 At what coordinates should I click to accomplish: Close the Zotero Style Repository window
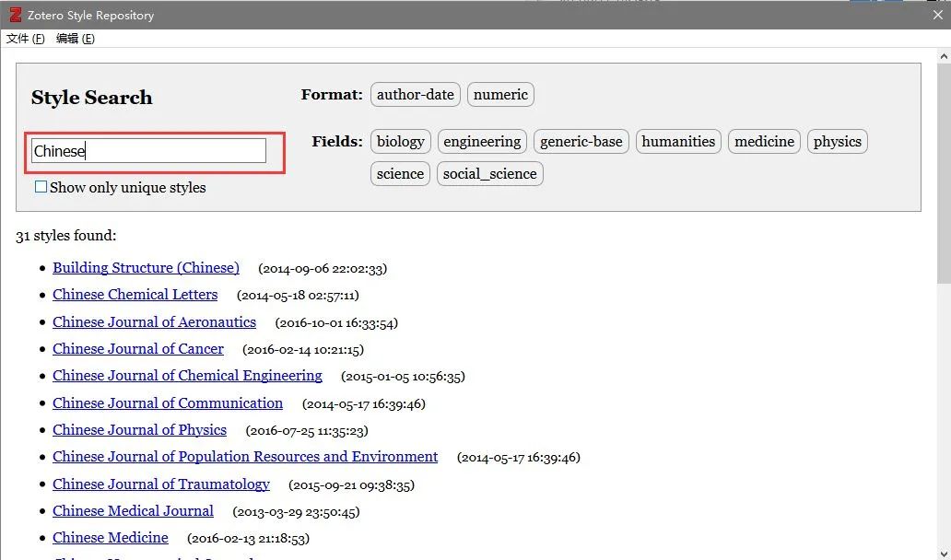point(938,15)
